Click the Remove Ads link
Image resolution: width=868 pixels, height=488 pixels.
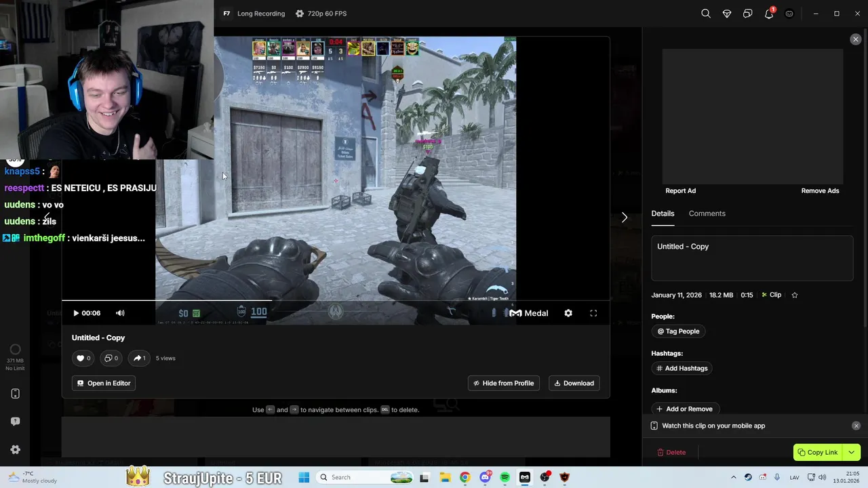tap(820, 190)
